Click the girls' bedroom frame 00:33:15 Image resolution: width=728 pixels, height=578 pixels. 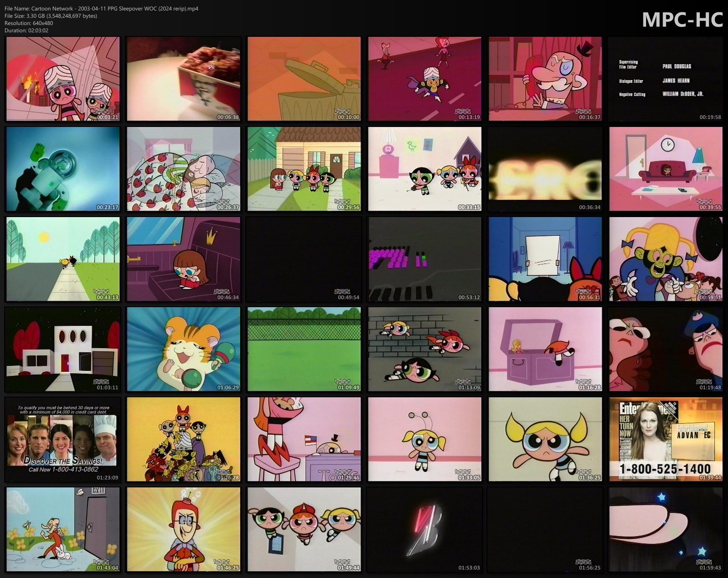pyautogui.click(x=425, y=169)
